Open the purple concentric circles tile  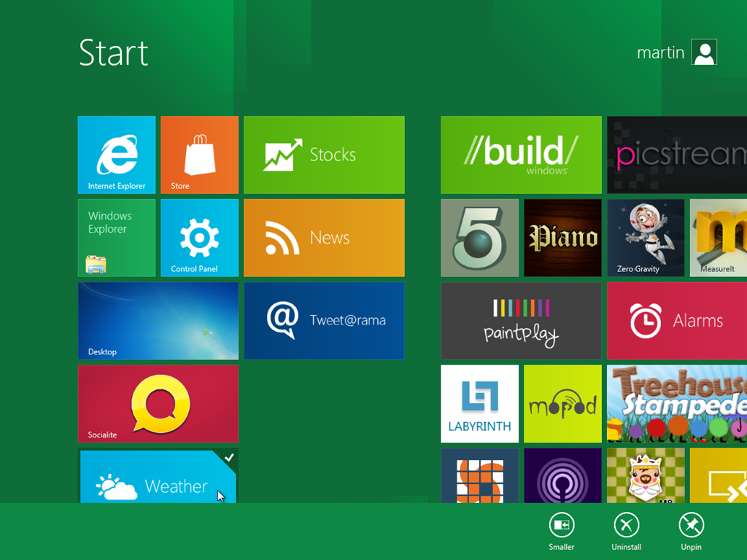coord(562,475)
